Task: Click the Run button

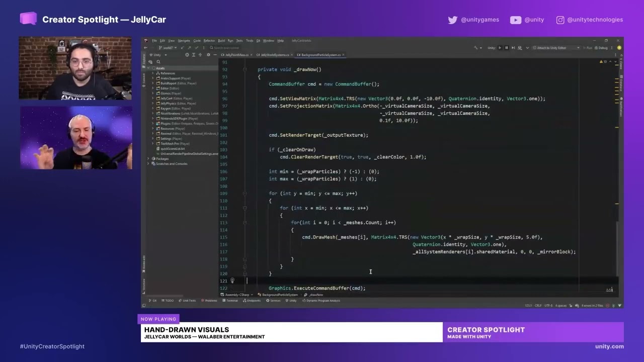Action: tap(588, 48)
